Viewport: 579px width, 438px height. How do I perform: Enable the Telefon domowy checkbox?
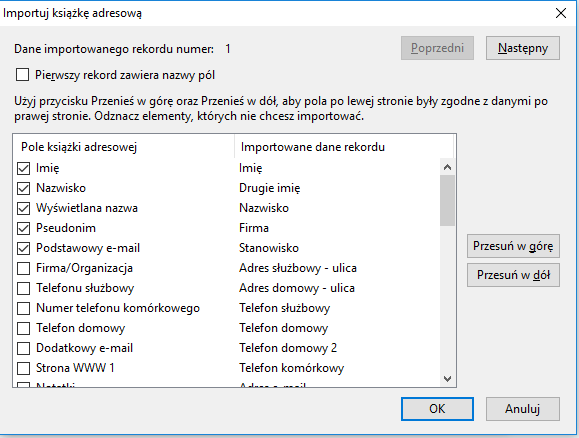[x=24, y=328]
